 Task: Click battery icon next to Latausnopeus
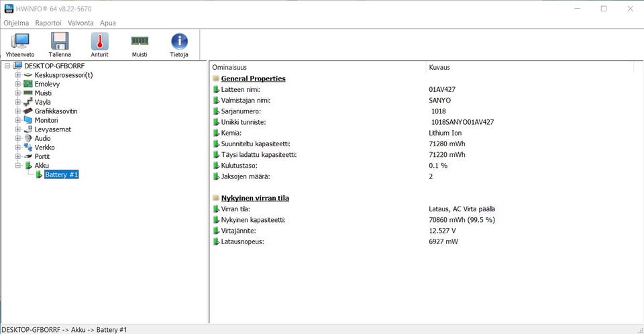click(x=216, y=241)
